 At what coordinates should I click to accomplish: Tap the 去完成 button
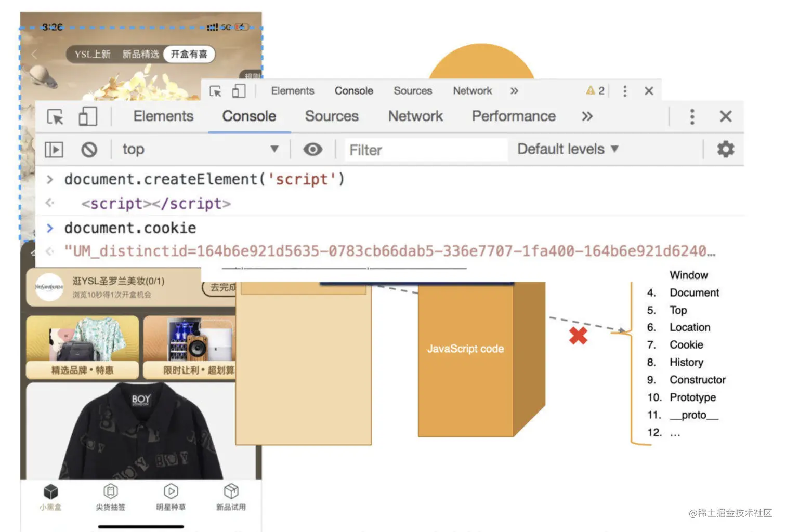[x=220, y=287]
